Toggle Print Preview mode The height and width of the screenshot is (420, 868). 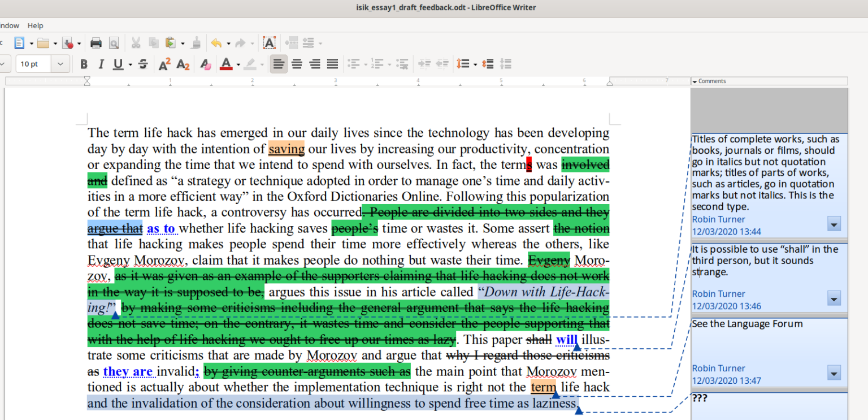[x=114, y=43]
